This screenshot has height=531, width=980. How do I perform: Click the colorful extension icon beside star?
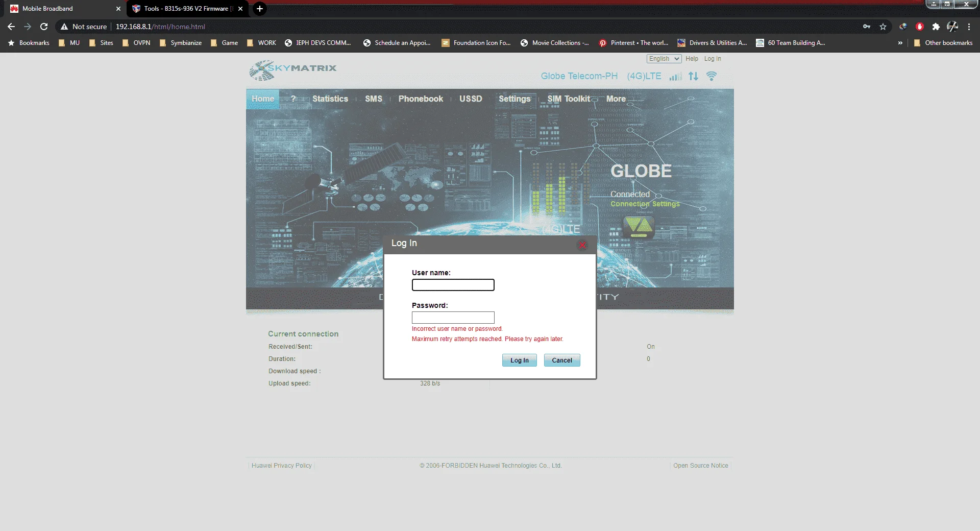[903, 27]
